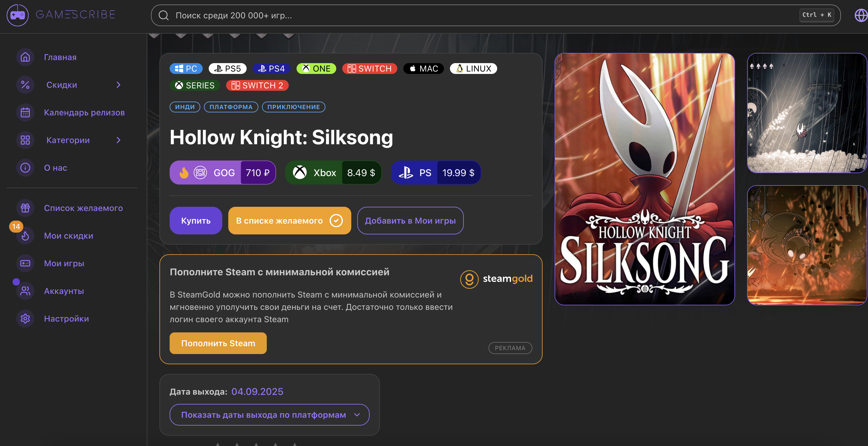Toggle the В списке желаемого wishlist state
Screen dimensions: 868x446
(x=289, y=221)
